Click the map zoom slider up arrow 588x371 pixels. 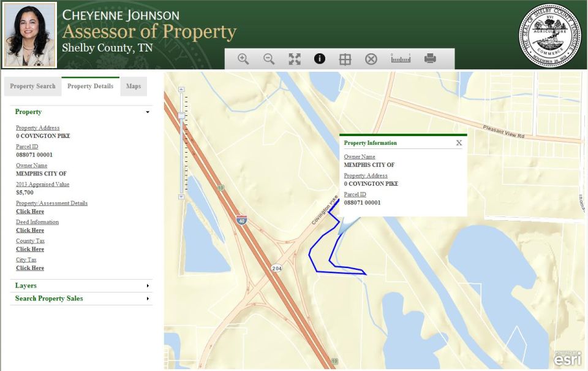(x=181, y=90)
